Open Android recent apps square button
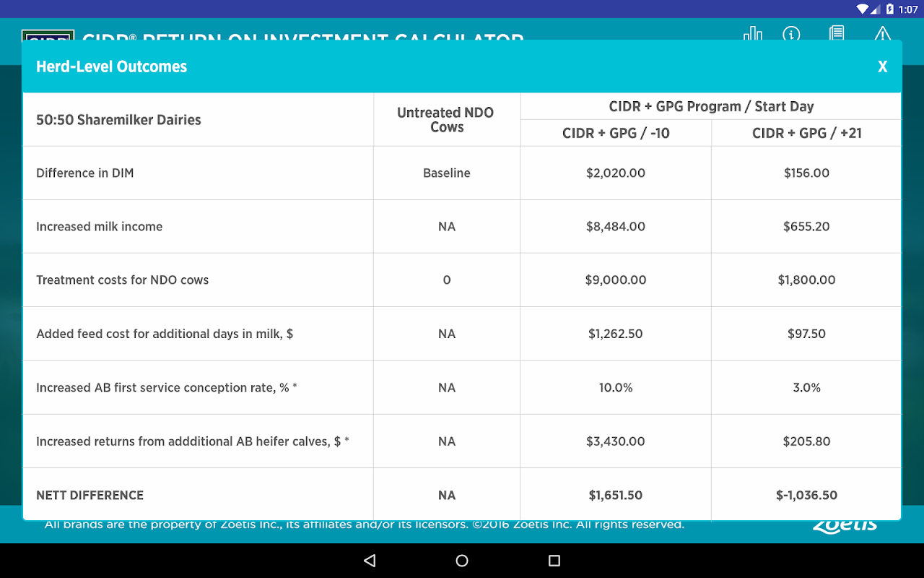The image size is (924, 578). click(554, 561)
